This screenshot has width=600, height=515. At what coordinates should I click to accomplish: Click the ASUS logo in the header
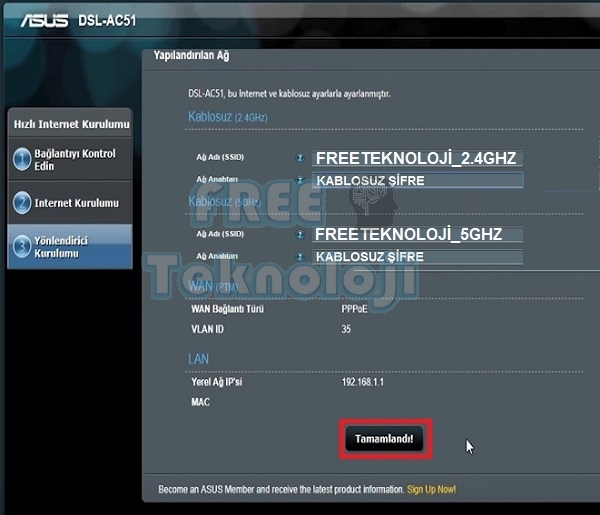pyautogui.click(x=44, y=21)
